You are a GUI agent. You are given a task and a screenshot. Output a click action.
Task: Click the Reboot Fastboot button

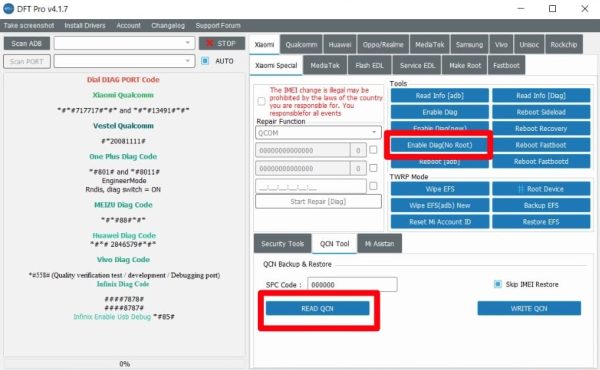pyautogui.click(x=541, y=145)
